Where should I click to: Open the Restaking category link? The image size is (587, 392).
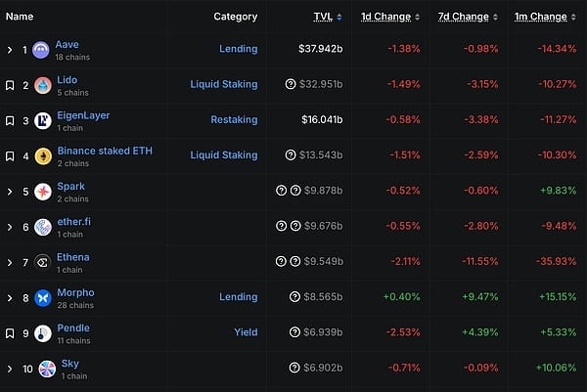coord(234,120)
